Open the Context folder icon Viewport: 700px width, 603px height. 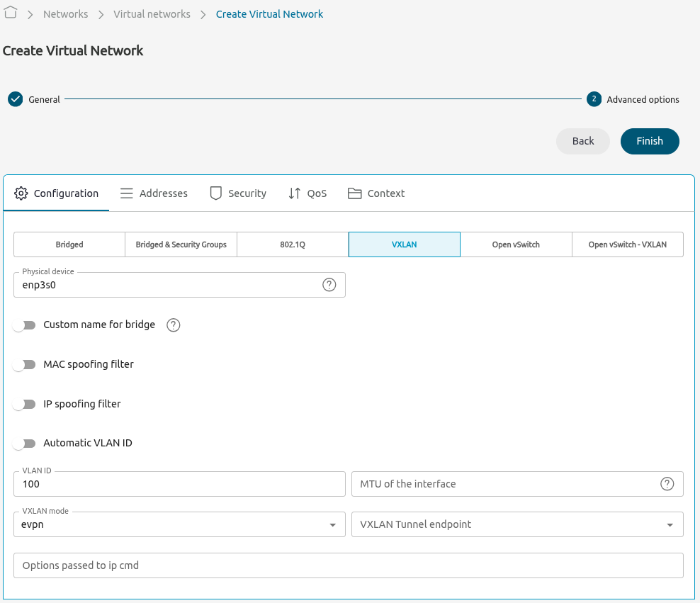354,193
